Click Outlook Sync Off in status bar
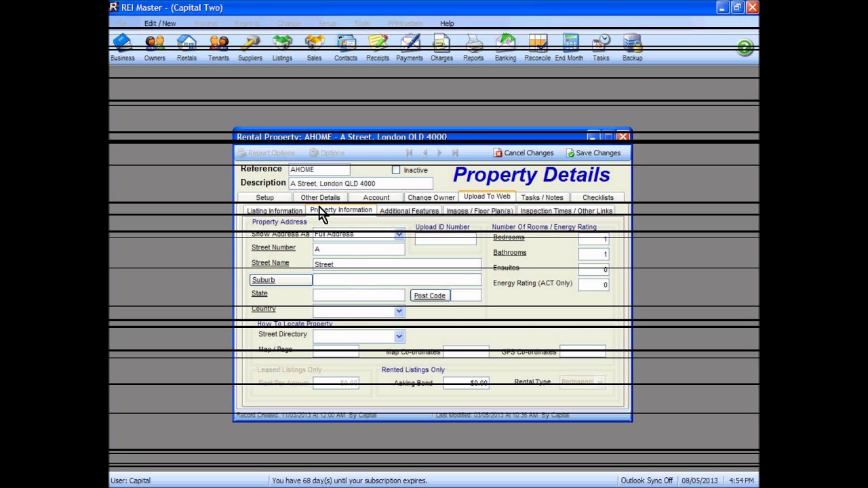The height and width of the screenshot is (488, 868). click(647, 481)
